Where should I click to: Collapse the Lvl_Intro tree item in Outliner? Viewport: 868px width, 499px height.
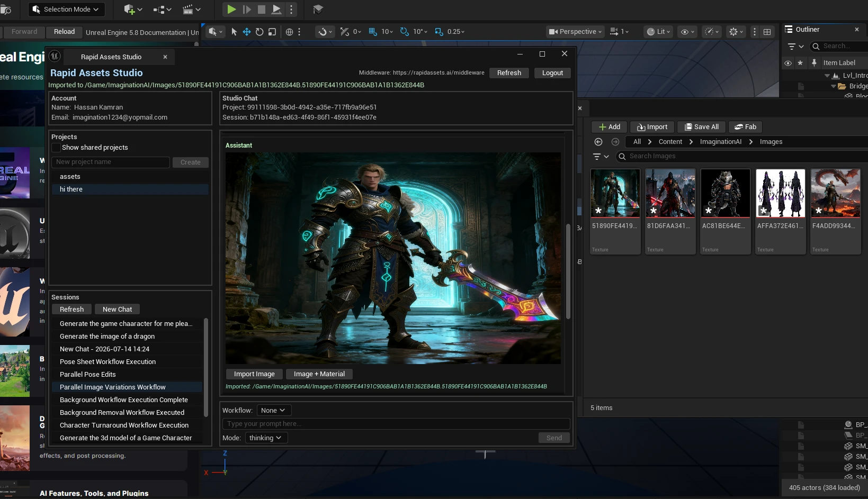[x=827, y=76]
